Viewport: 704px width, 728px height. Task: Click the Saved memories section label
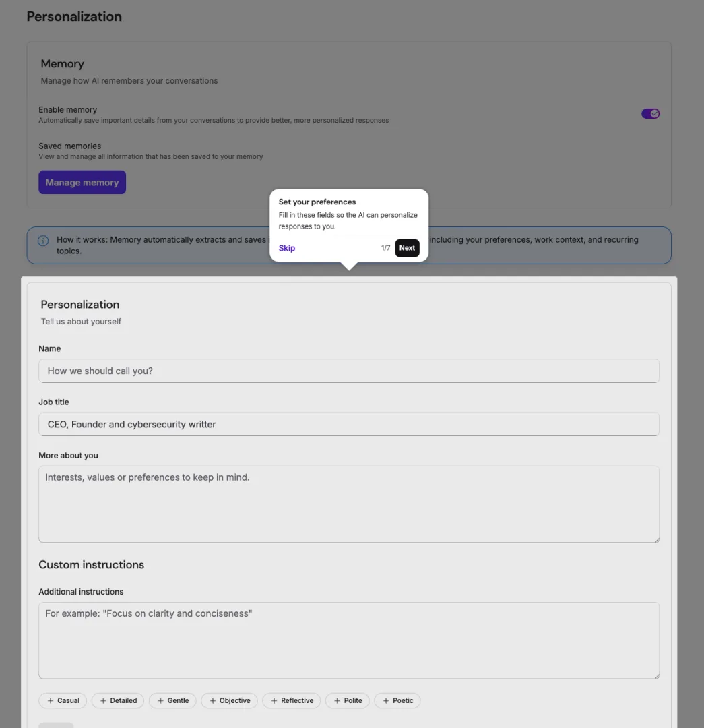pos(69,146)
